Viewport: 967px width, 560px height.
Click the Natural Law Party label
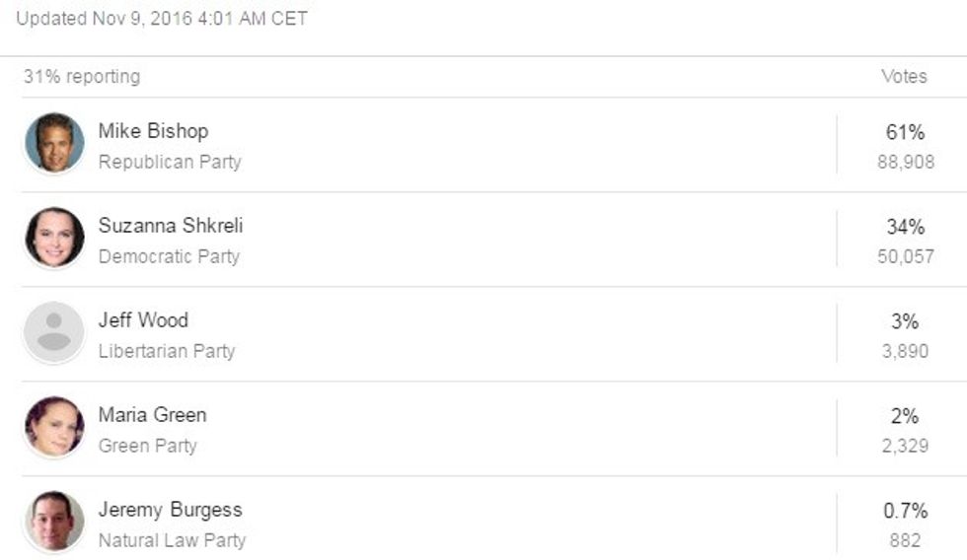tap(172, 540)
